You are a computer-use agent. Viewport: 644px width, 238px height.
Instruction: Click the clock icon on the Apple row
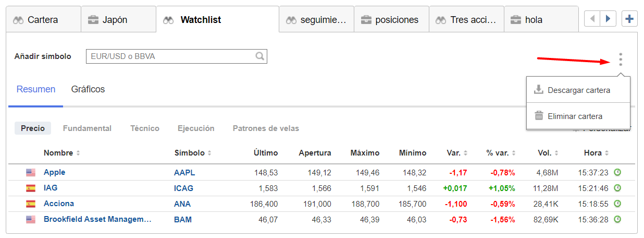[618, 172]
